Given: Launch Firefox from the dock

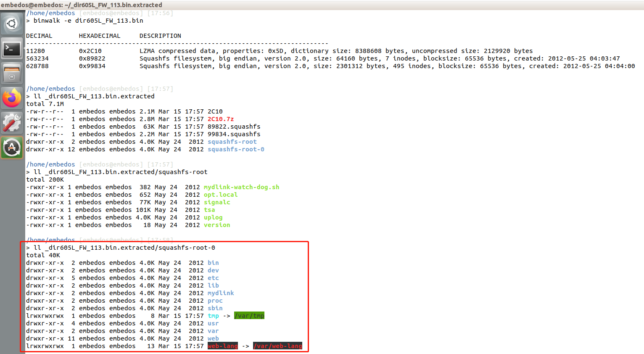Looking at the screenshot, I should click(x=12, y=98).
